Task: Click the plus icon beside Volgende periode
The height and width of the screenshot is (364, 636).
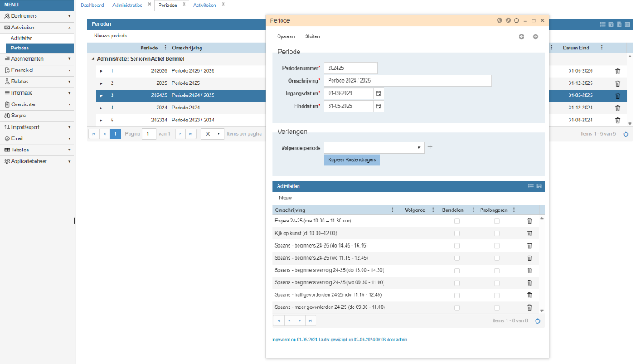Action: (x=430, y=147)
